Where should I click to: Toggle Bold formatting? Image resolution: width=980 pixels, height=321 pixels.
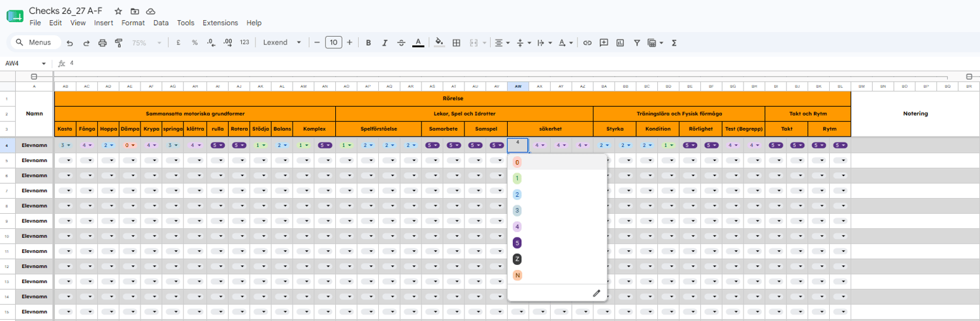pyautogui.click(x=368, y=42)
